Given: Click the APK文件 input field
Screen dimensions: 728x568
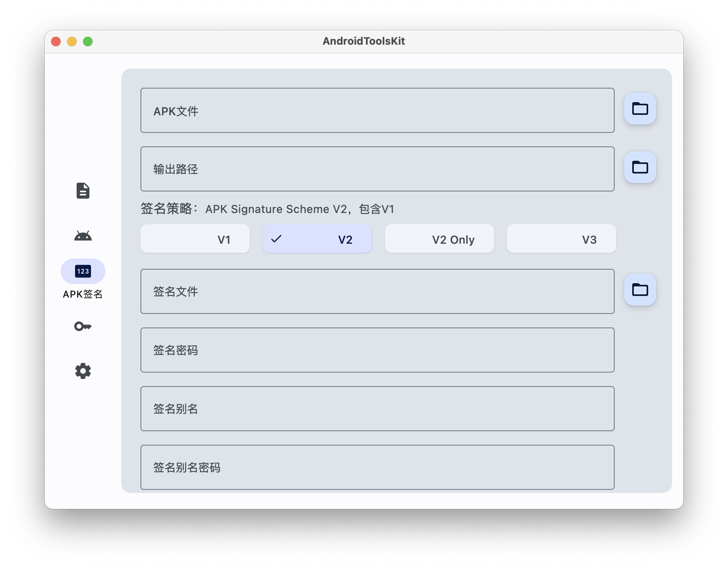Looking at the screenshot, I should click(378, 110).
